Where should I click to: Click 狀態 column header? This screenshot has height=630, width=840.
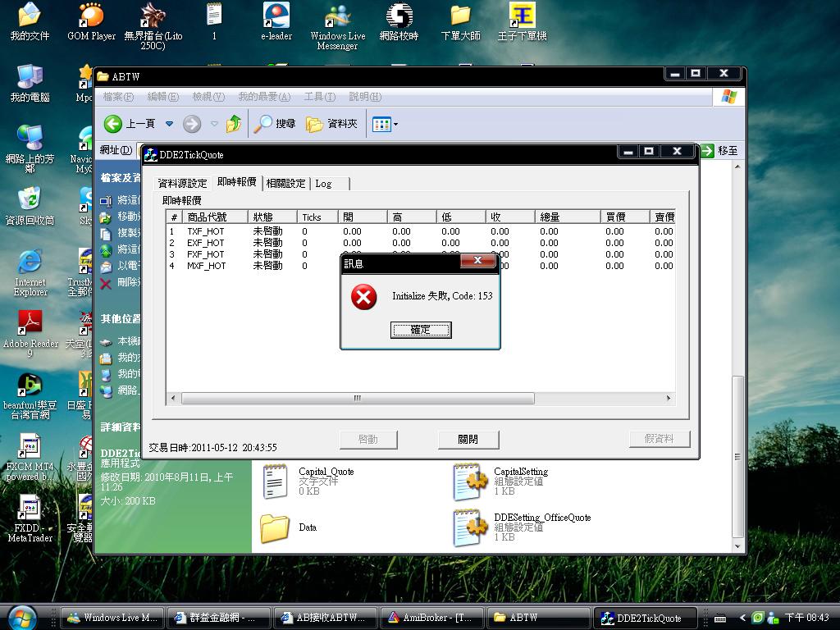pyautogui.click(x=272, y=217)
